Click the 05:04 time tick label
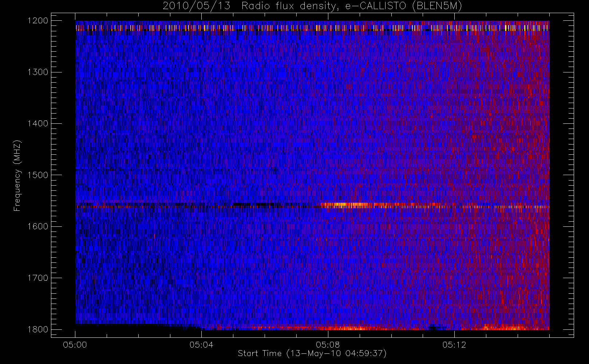The width and height of the screenshot is (589, 364). pos(201,345)
